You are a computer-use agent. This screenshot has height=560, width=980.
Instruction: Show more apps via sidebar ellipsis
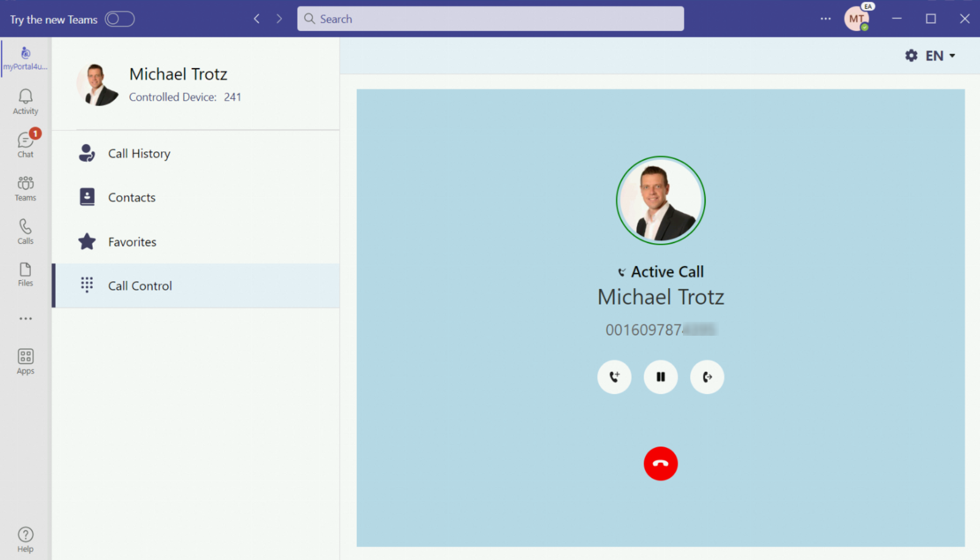pos(25,319)
